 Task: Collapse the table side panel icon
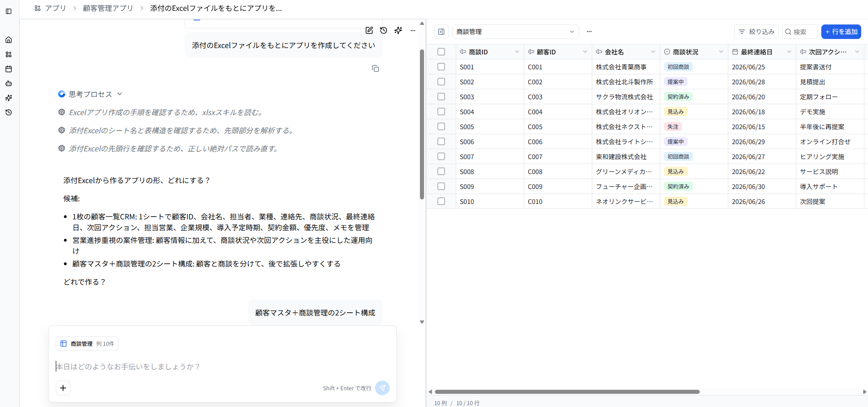coord(441,32)
